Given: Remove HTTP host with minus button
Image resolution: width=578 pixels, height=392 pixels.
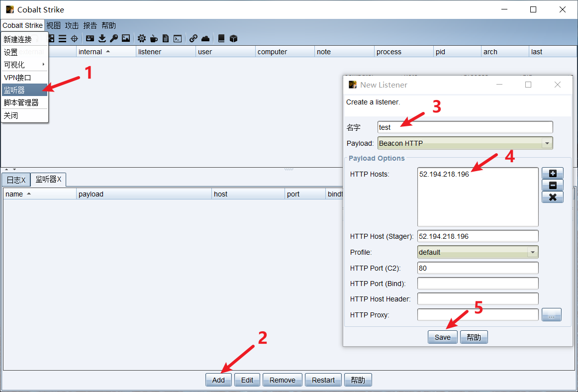Looking at the screenshot, I should (552, 185).
